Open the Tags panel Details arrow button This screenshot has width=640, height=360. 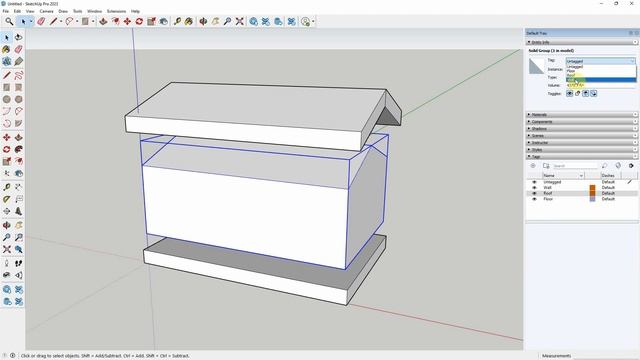pos(631,166)
